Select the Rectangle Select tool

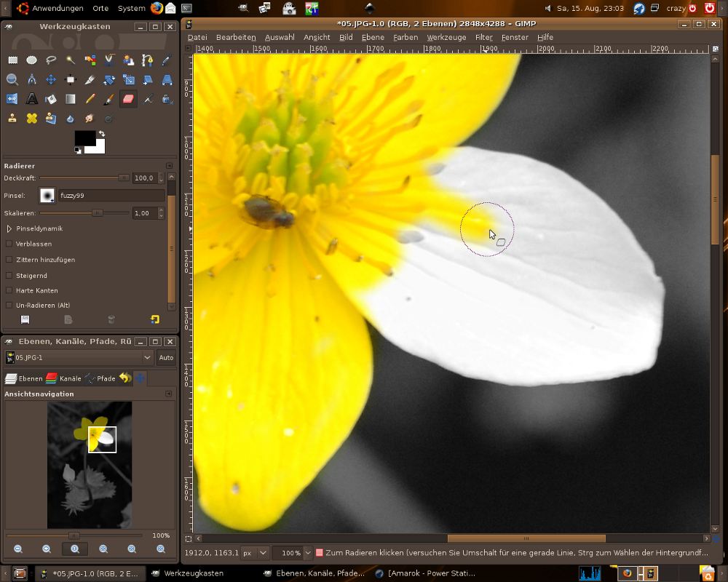[x=12, y=60]
